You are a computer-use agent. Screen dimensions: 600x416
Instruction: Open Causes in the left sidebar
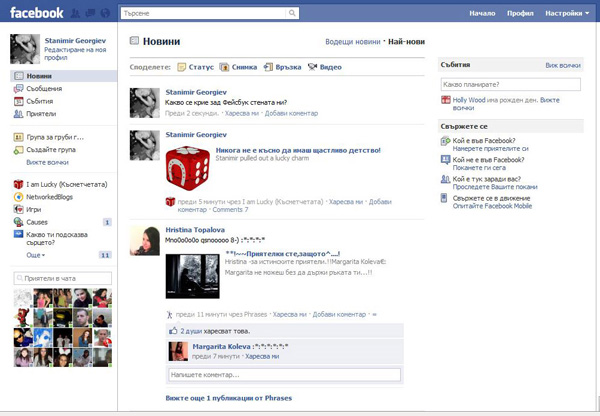pos(38,221)
